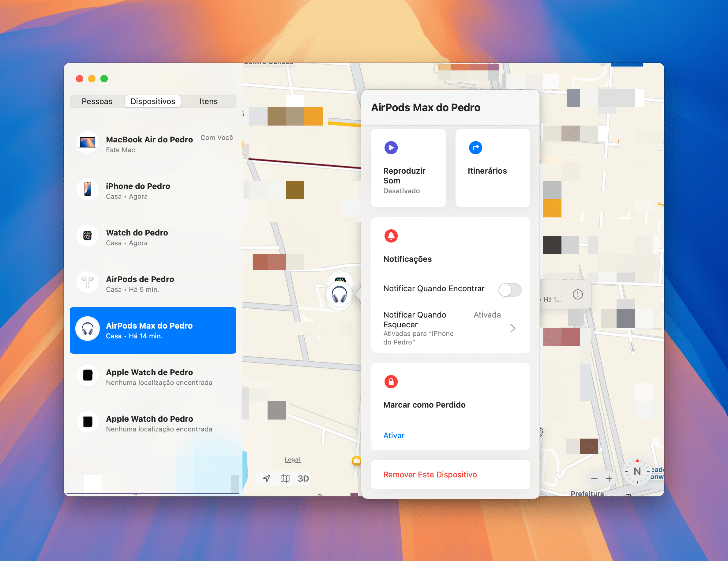728x561 pixels.
Task: Open the Legal link on map
Action: 292,460
